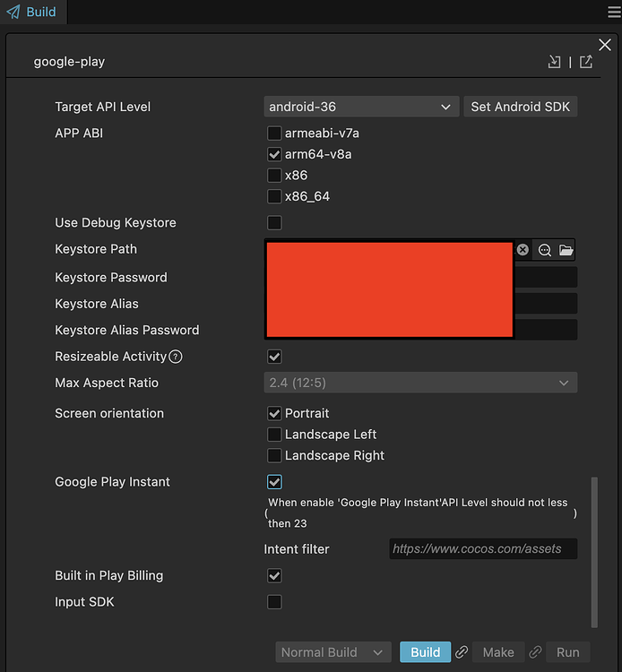Open the hamburger menu at top right
The image size is (622, 672).
614,12
